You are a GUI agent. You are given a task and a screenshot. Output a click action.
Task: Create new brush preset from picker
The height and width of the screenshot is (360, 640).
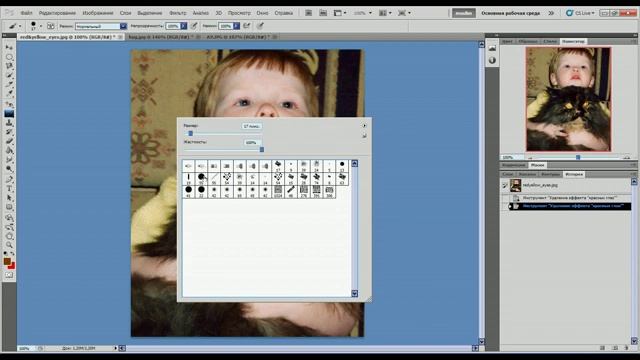(x=364, y=136)
